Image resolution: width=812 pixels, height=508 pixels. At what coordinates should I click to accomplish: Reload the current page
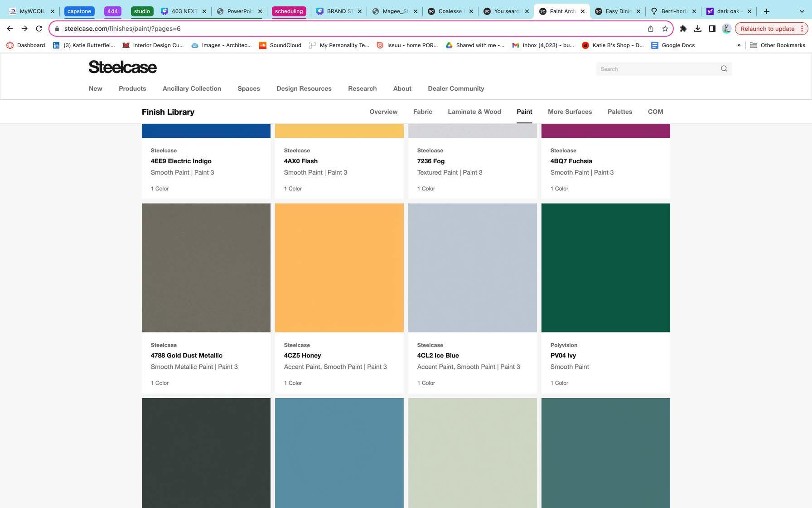[39, 29]
